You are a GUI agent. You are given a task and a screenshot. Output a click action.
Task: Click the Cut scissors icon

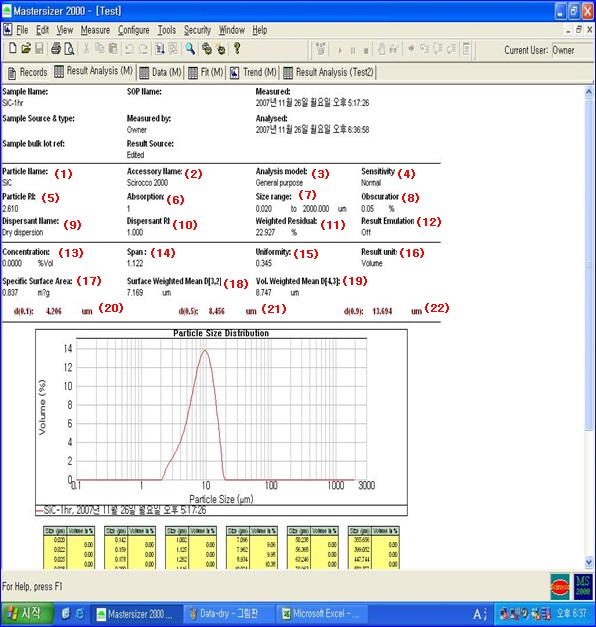pyautogui.click(x=86, y=49)
